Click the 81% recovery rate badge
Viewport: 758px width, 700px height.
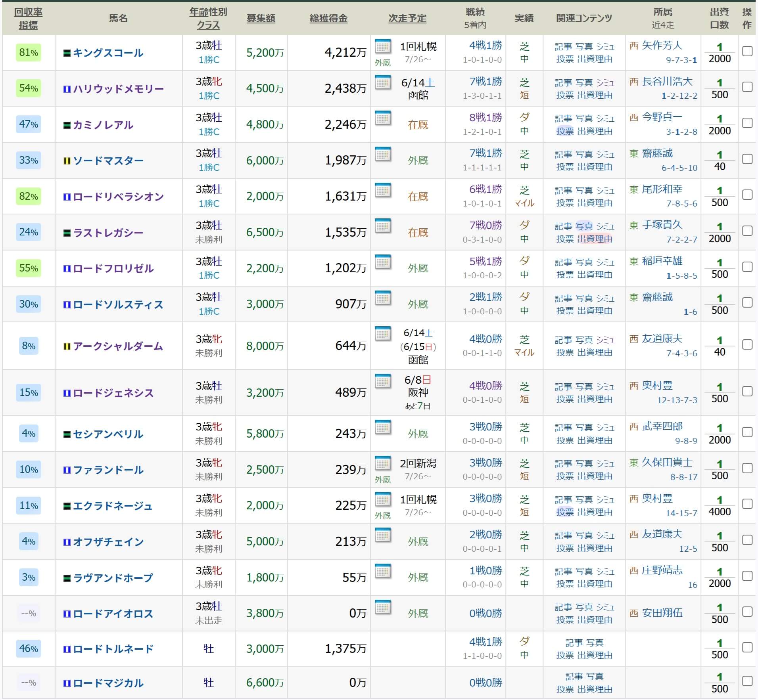click(x=29, y=53)
